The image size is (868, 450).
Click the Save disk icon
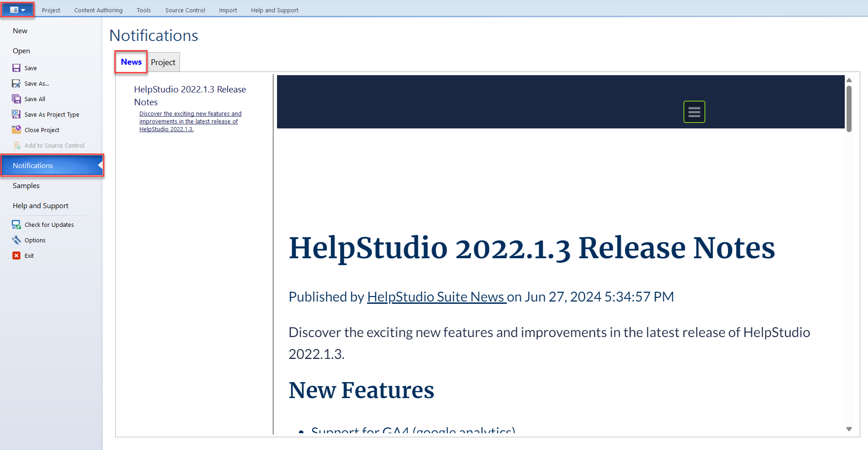pyautogui.click(x=16, y=68)
